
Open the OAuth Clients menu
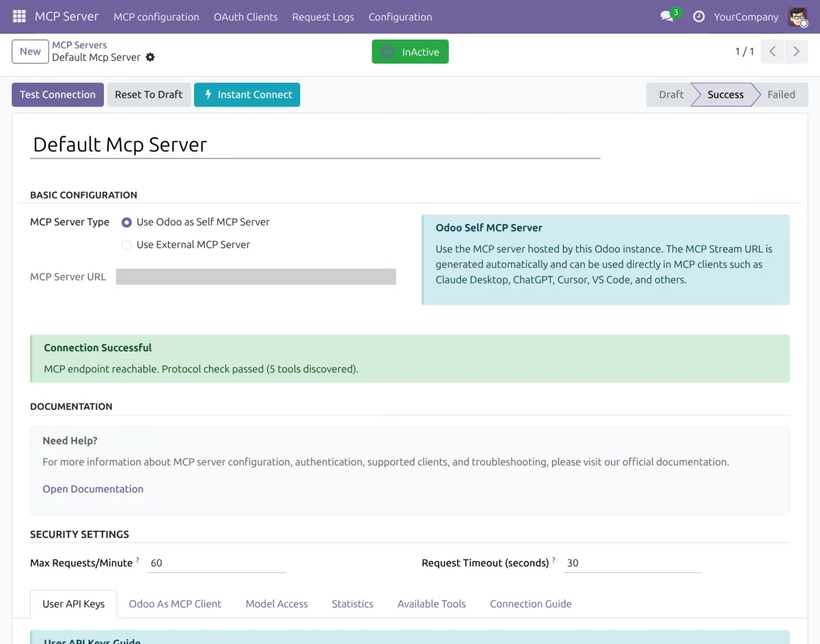246,17
